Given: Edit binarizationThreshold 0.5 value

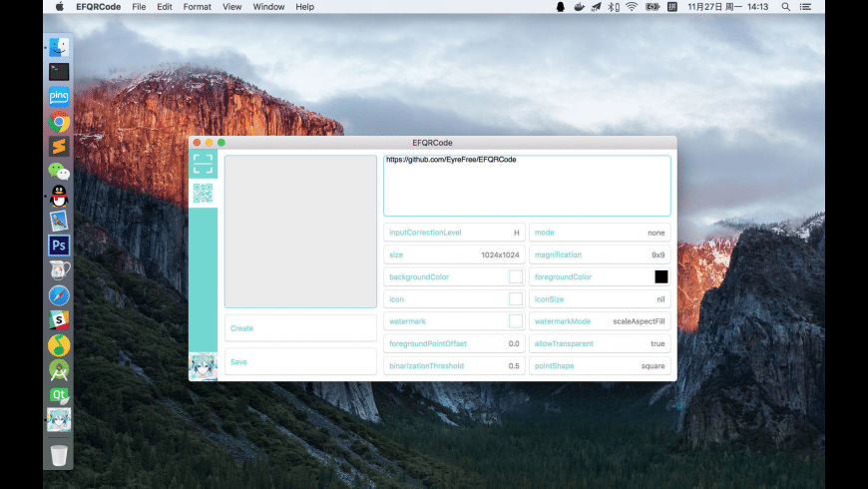Looking at the screenshot, I should pyautogui.click(x=454, y=365).
